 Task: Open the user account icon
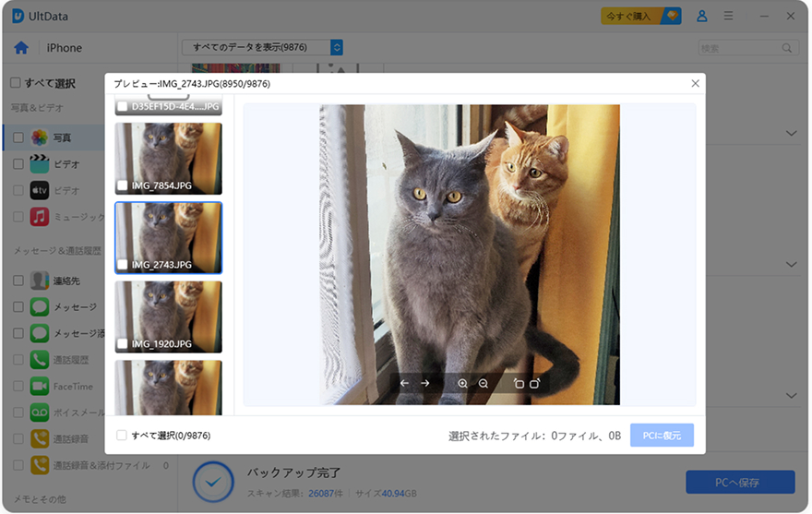[x=701, y=16]
